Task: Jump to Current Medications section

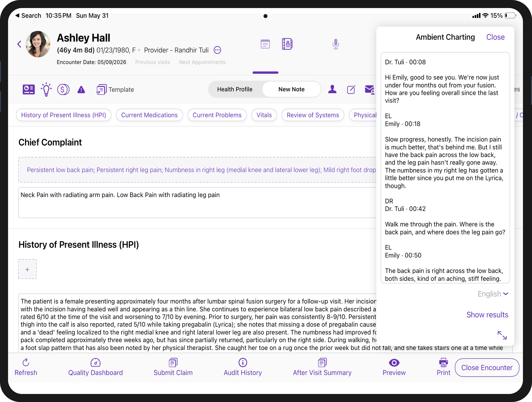Action: pos(149,115)
